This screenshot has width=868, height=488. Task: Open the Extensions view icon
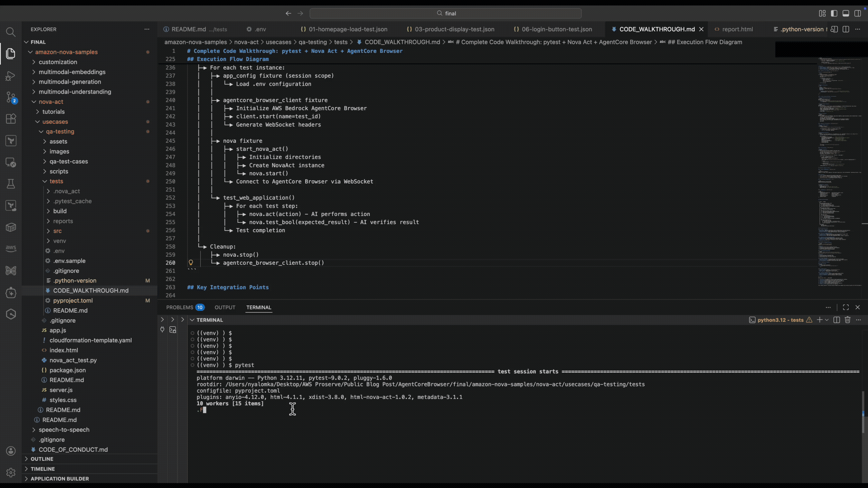11,119
